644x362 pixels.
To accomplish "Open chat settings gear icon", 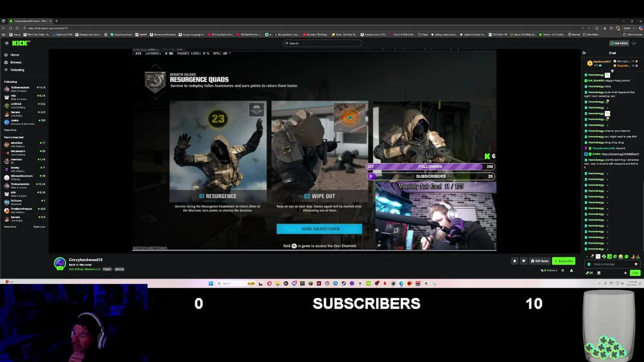I will point(625,273).
